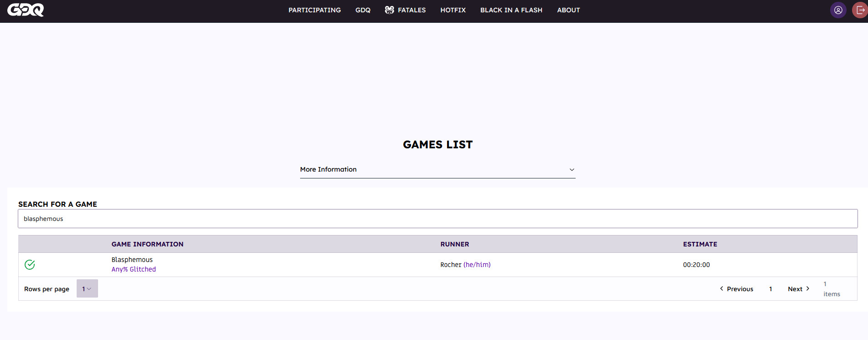This screenshot has height=340, width=868.
Task: Go to Previous page
Action: click(x=736, y=289)
